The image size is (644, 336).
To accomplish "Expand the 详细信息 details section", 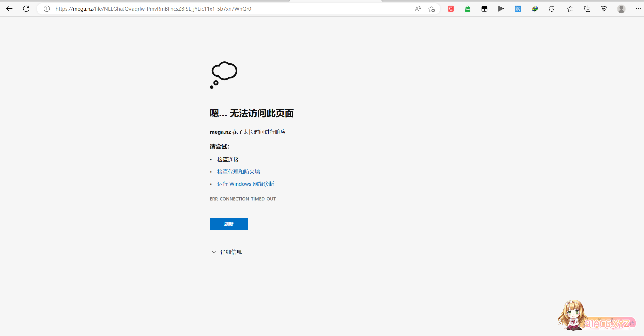I will click(x=226, y=252).
